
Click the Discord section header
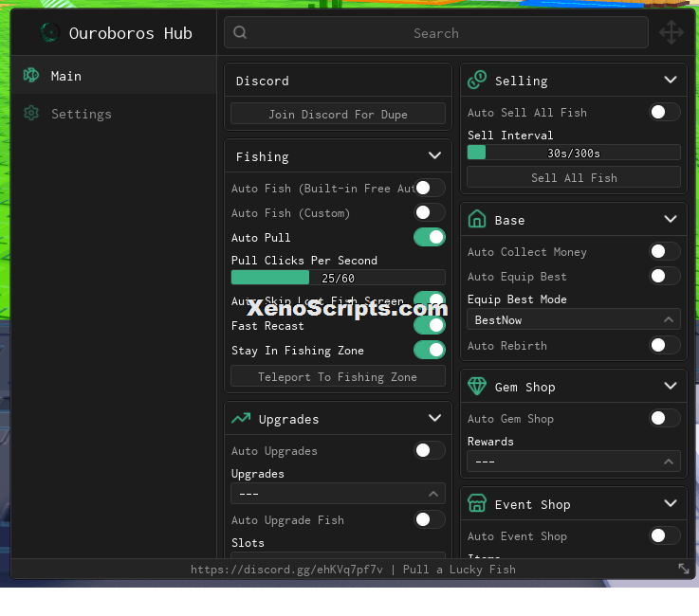point(338,81)
